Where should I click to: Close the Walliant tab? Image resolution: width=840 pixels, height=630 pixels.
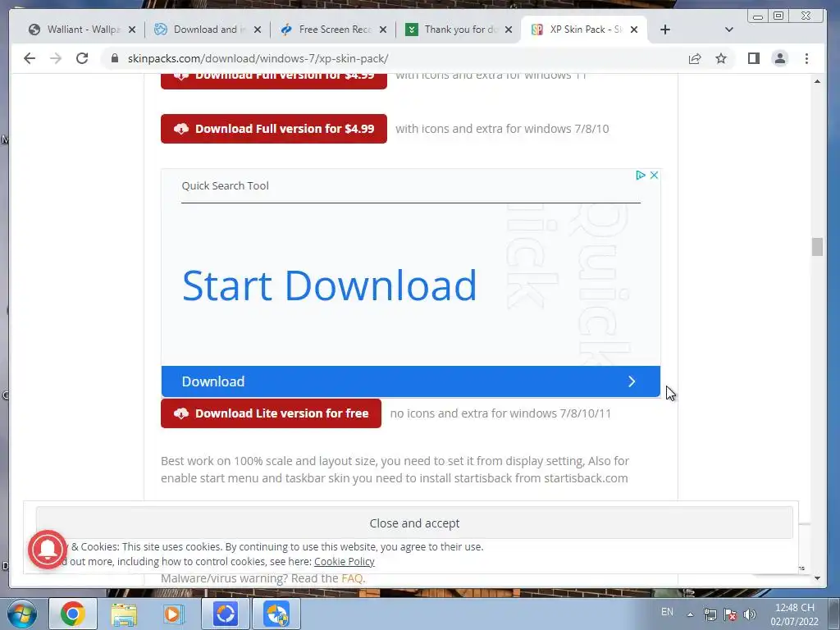132,30
